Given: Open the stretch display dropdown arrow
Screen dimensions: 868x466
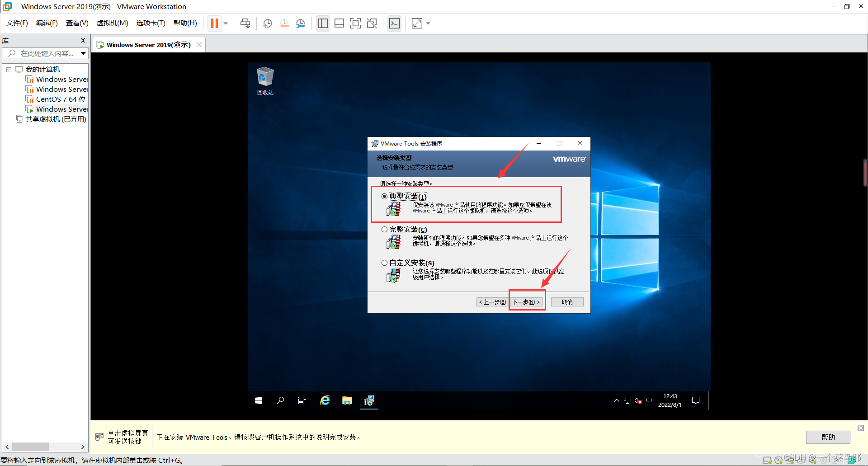Looking at the screenshot, I should (x=428, y=24).
